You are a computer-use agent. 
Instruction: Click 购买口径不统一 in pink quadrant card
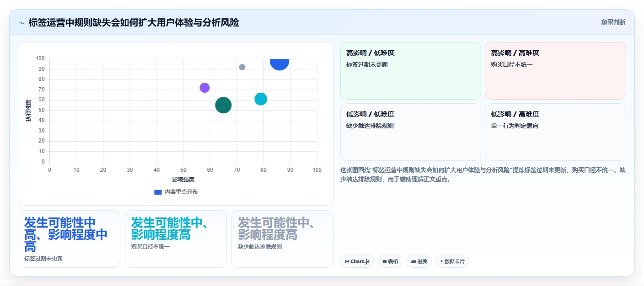512,64
